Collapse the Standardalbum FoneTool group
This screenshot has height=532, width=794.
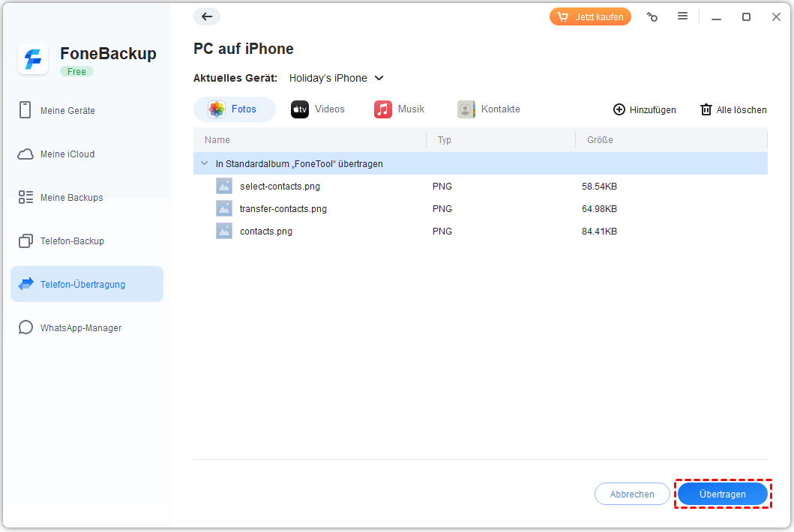click(x=204, y=163)
